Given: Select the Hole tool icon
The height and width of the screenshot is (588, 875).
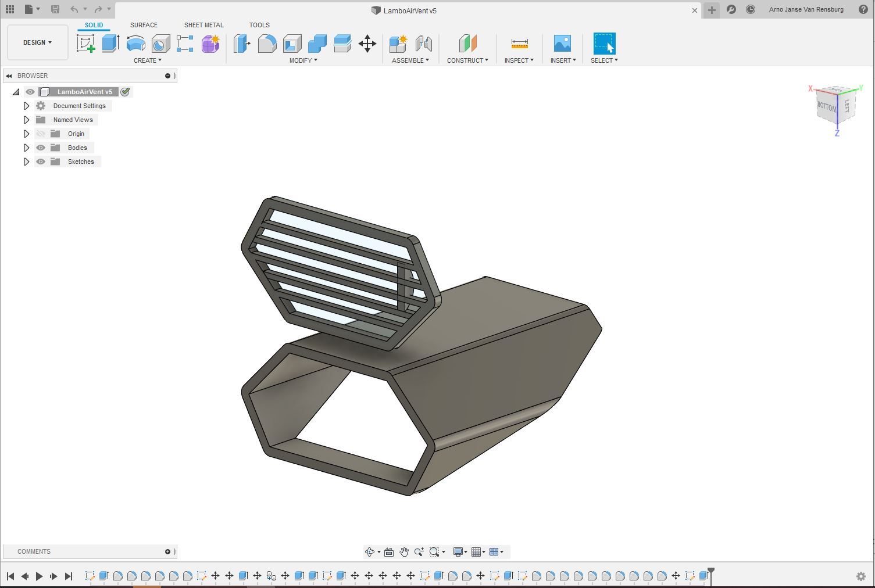Looking at the screenshot, I should tap(160, 44).
